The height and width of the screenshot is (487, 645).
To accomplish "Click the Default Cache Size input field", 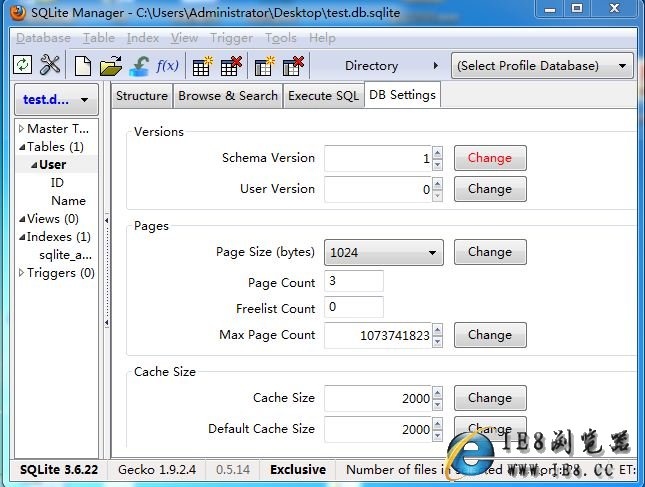I will 378,429.
